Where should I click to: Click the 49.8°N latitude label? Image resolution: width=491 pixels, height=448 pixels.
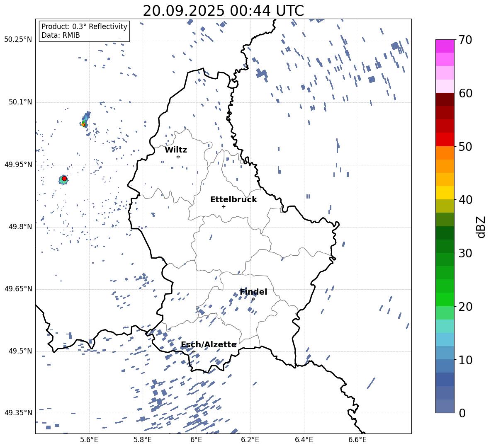coord(20,227)
